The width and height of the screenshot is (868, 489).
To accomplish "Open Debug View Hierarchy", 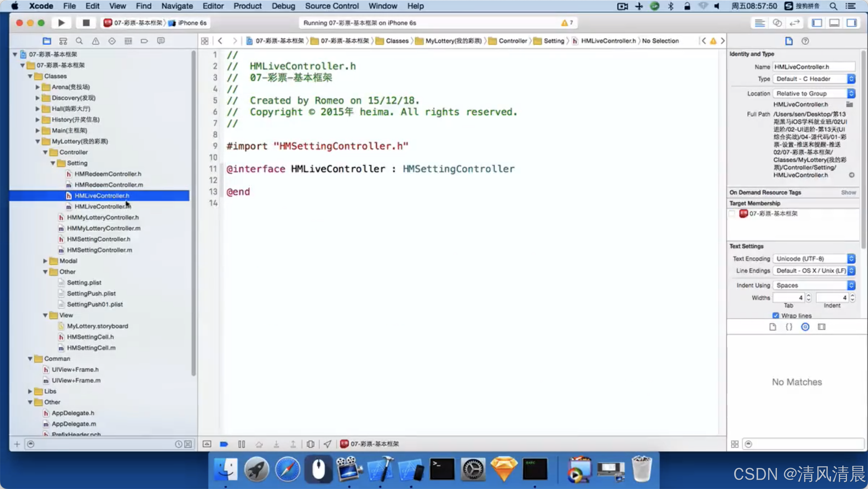I will click(310, 444).
